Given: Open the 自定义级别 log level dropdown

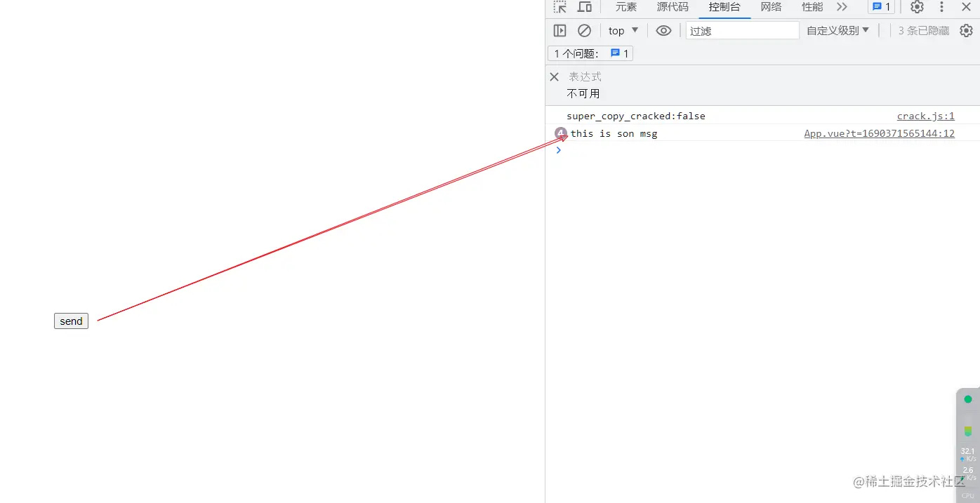Looking at the screenshot, I should coord(838,31).
